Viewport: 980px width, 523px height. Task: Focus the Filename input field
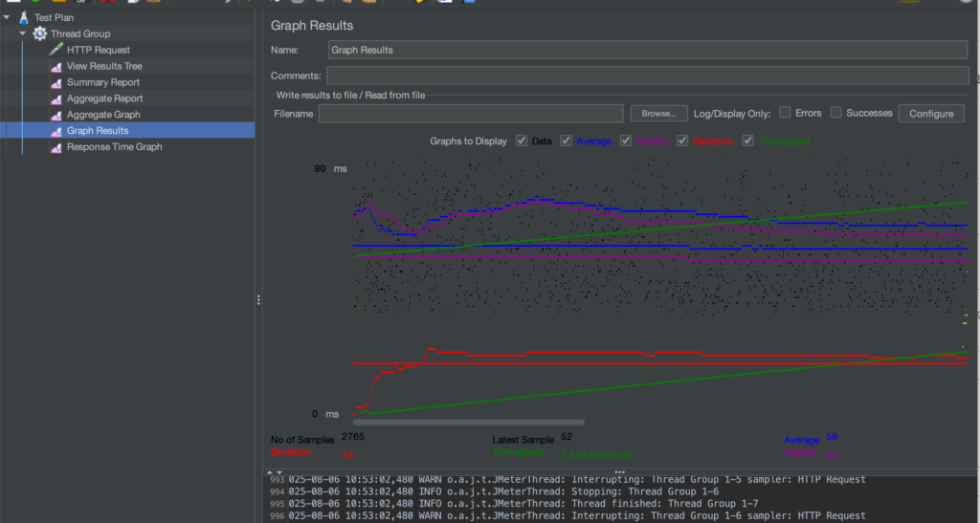point(471,114)
